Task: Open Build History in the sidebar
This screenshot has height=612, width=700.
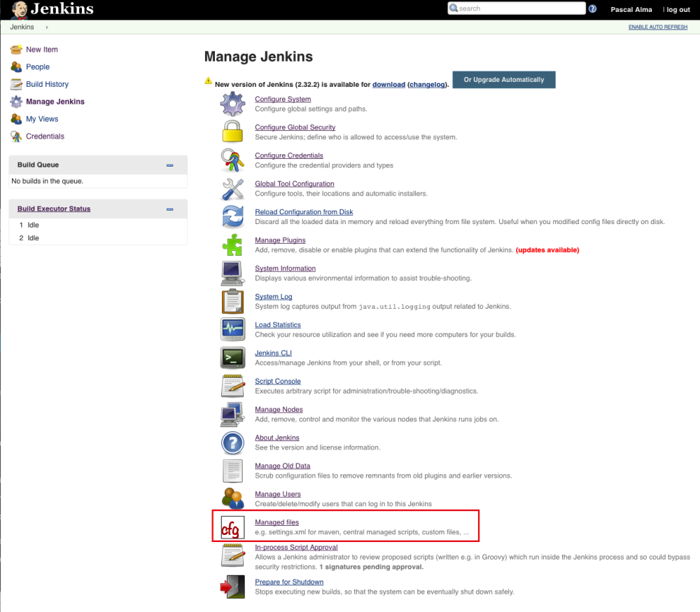Action: click(x=48, y=85)
